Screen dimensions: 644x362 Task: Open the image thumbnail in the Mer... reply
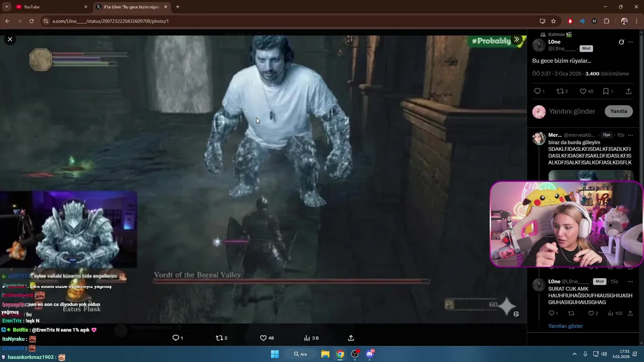[591, 175]
